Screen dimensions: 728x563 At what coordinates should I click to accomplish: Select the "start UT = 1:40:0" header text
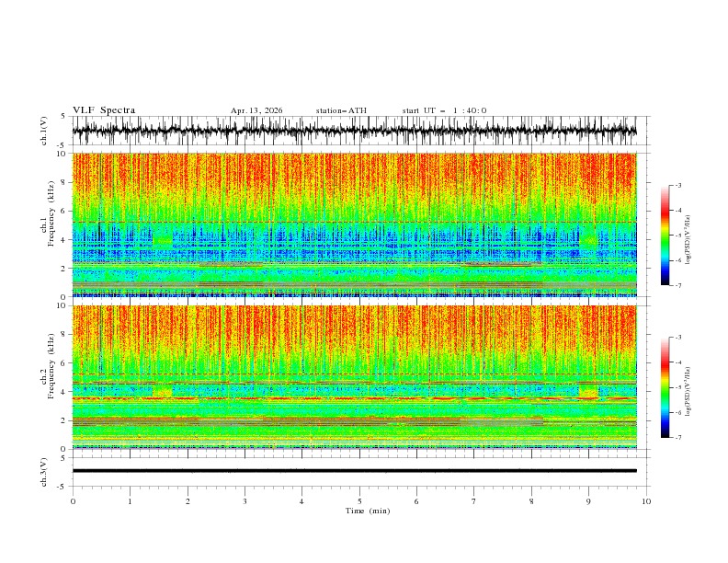444,110
